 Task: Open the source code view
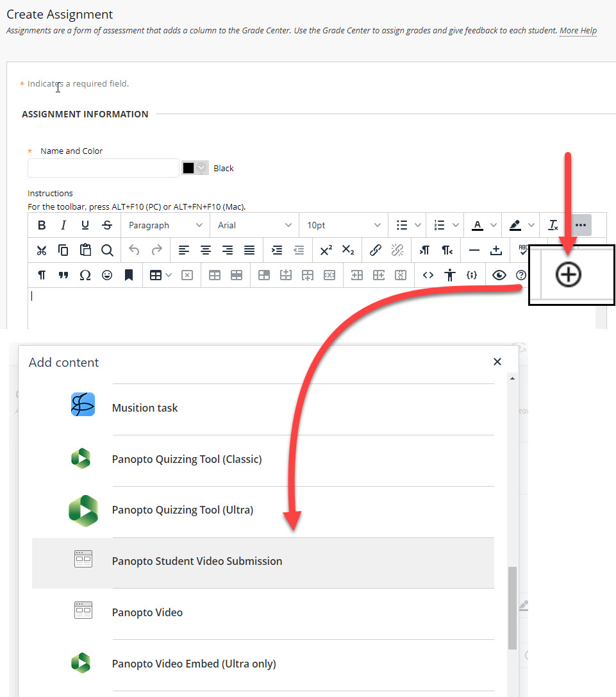428,275
